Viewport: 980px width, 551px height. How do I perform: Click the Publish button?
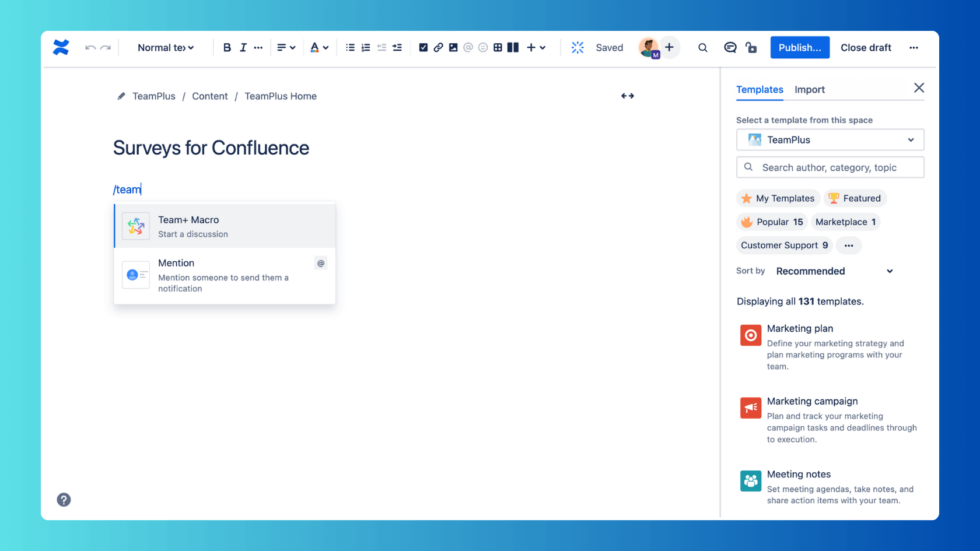pos(800,47)
